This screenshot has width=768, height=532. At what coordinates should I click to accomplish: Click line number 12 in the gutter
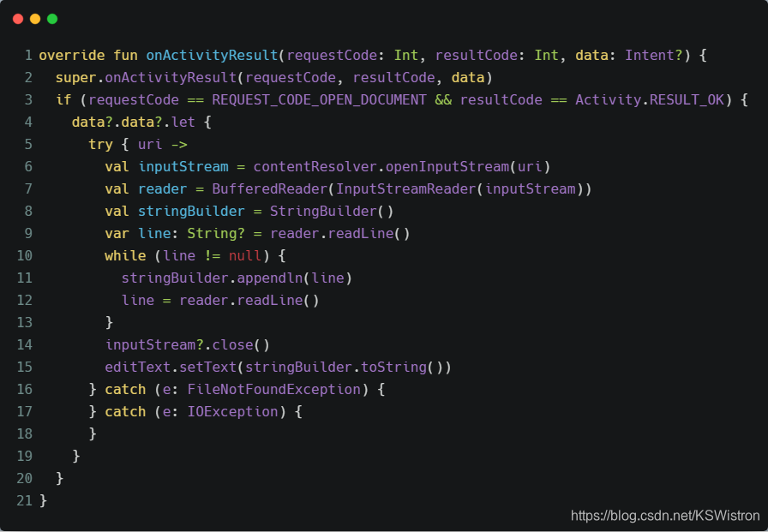[25, 300]
